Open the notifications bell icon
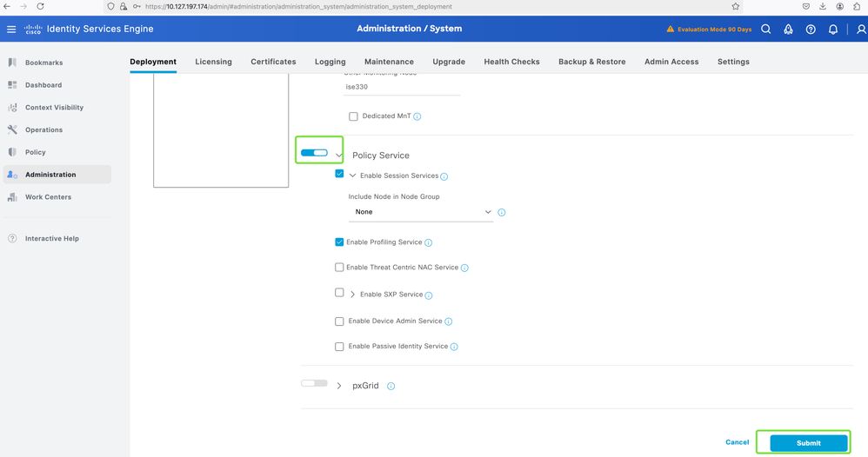Image resolution: width=868 pixels, height=457 pixels. 832,29
